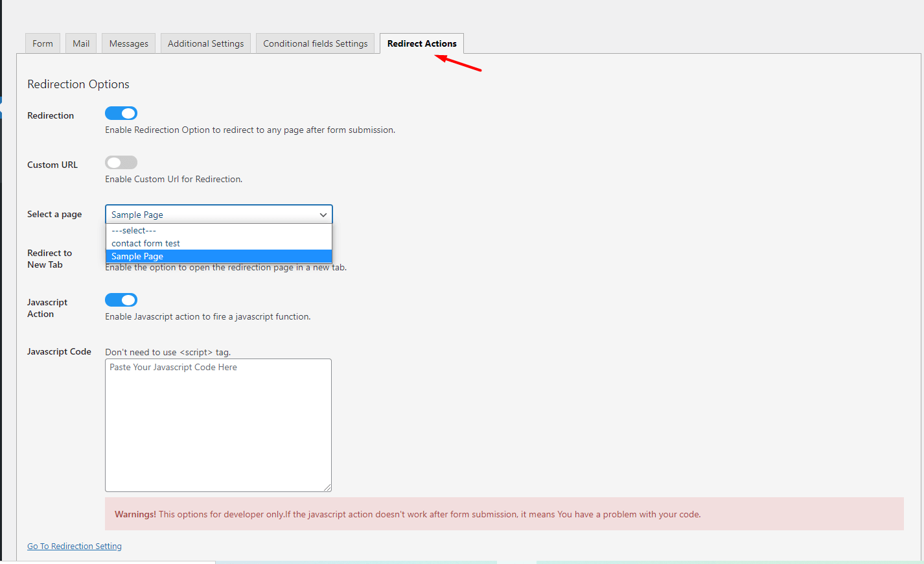924x564 pixels.
Task: Open the Mail tab
Action: point(81,43)
